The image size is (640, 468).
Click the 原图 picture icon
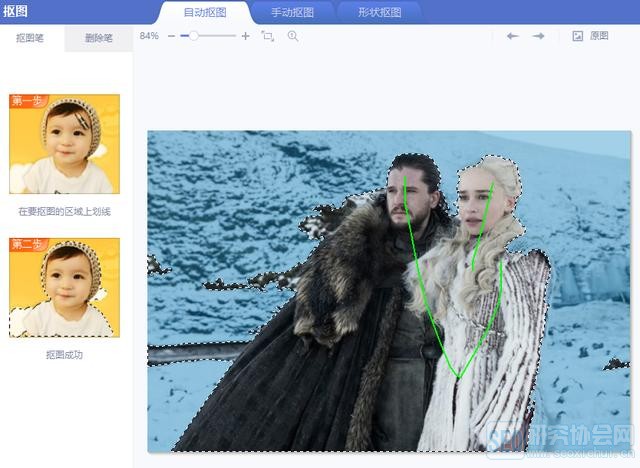(578, 36)
